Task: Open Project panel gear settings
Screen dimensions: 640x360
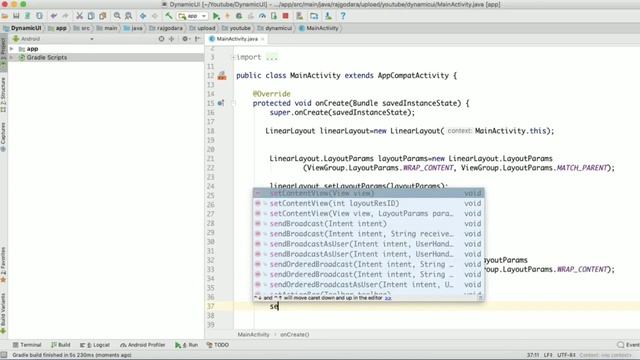Action: tap(185, 39)
